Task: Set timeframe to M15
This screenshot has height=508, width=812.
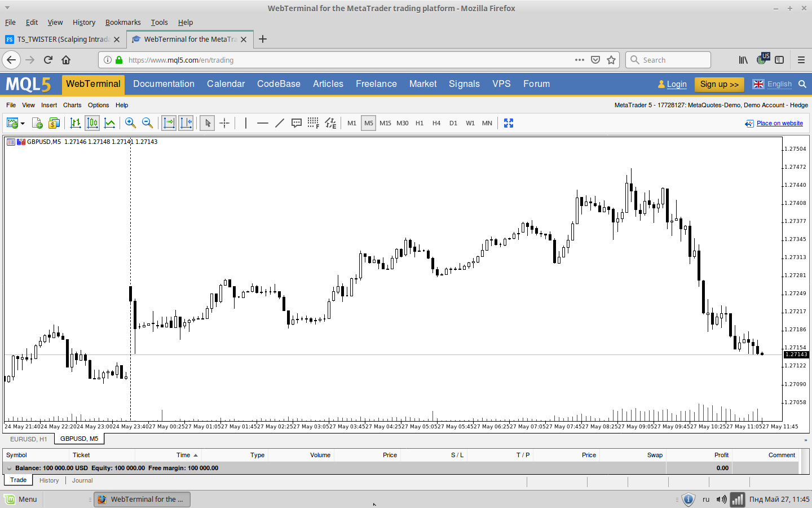Action: click(386, 123)
